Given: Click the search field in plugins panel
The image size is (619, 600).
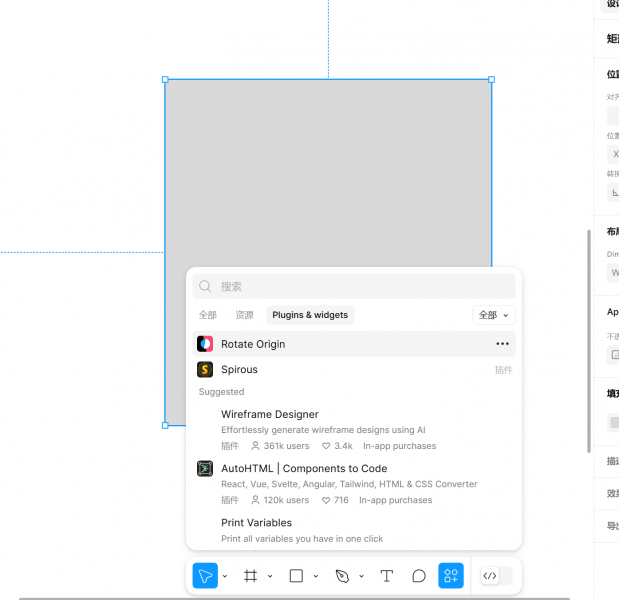Looking at the screenshot, I should pos(354,286).
